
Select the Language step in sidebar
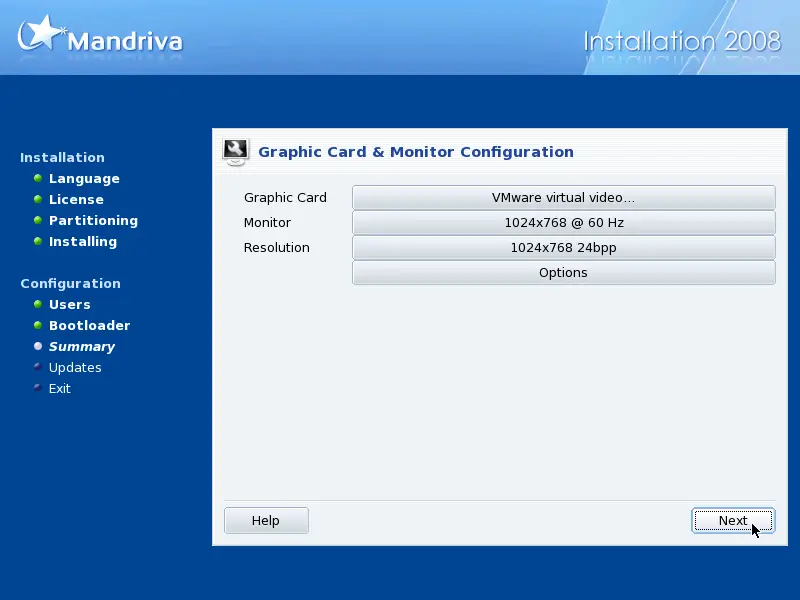84,179
